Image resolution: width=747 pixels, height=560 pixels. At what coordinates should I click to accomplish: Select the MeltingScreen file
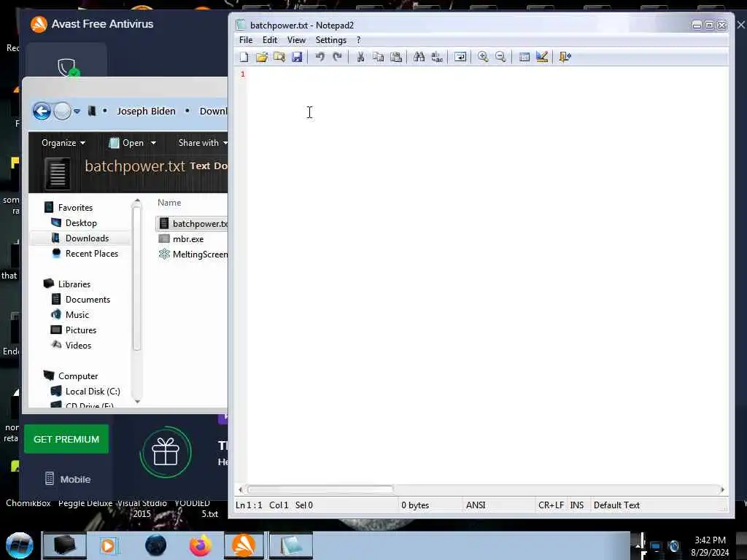pyautogui.click(x=193, y=254)
